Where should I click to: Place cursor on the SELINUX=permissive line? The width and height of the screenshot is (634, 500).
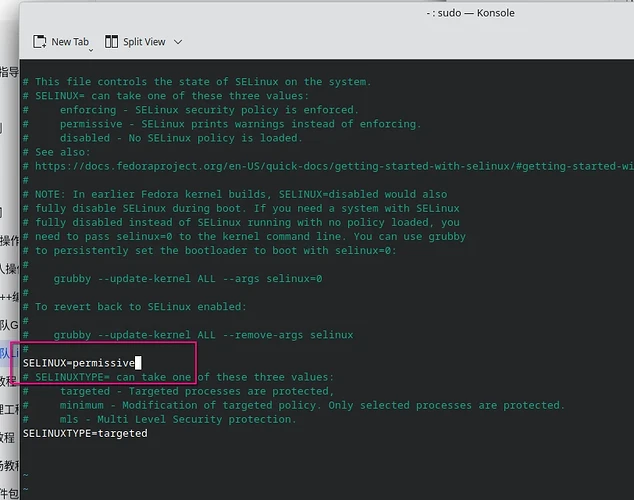(80, 362)
